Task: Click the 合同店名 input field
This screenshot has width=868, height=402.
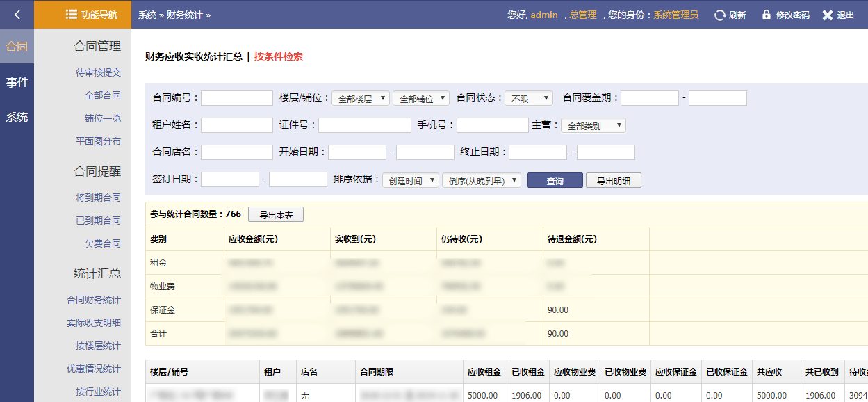Action: 237,152
